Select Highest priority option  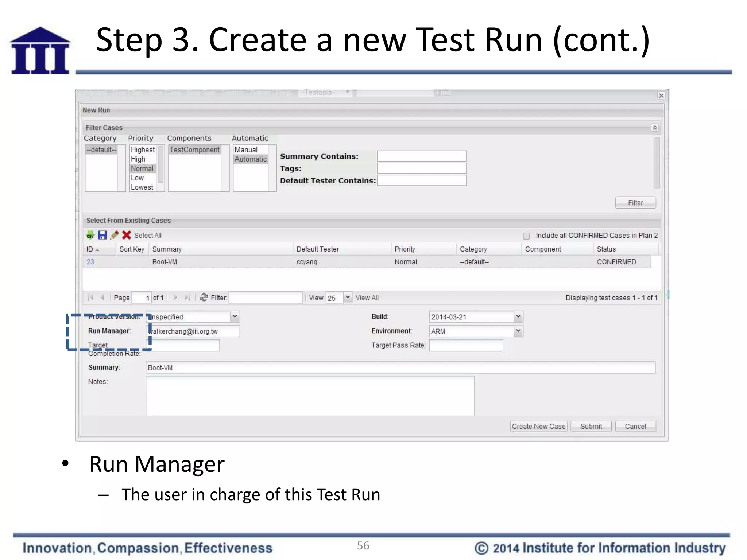[143, 150]
